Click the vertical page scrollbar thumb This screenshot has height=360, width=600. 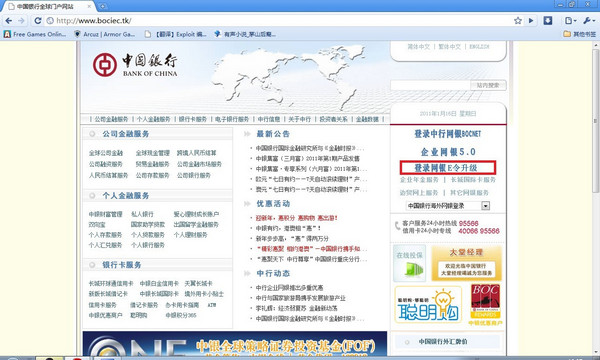[x=595, y=121]
